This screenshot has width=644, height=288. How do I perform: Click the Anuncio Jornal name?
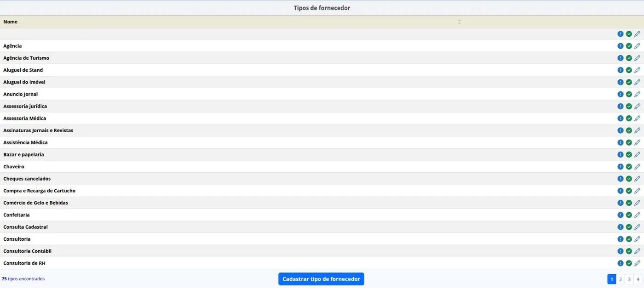tap(20, 94)
